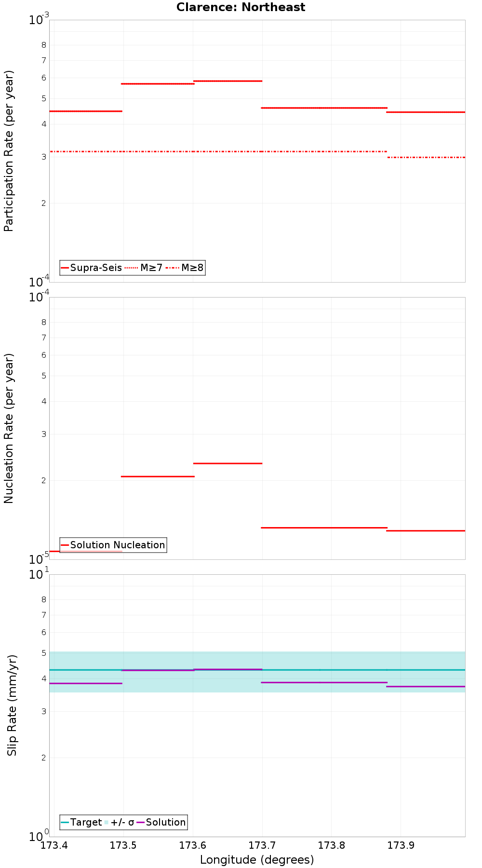The width and height of the screenshot is (482, 868).
Task: Click the highest nucleation rate segment
Action: 228,463
